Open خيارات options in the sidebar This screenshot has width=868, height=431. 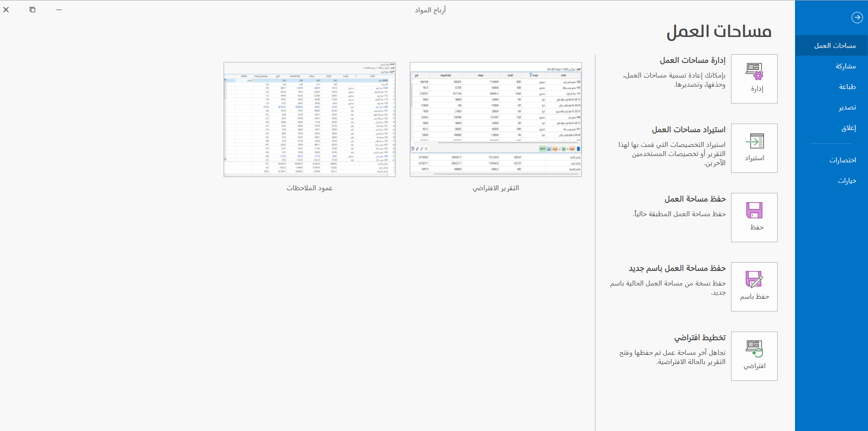(831, 181)
